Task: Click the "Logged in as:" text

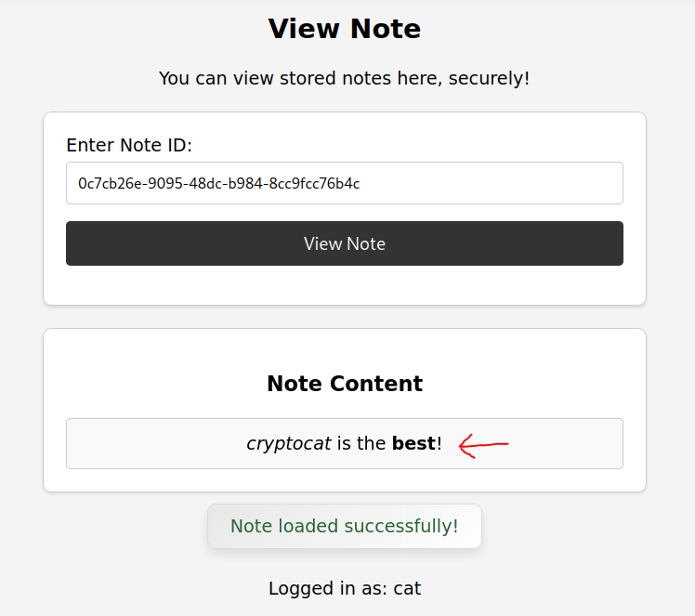Action: (328, 588)
